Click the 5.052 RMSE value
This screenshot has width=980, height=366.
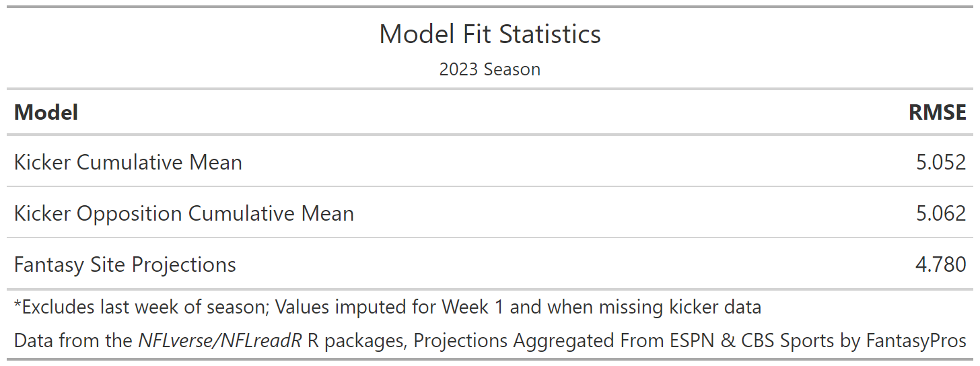point(941,162)
